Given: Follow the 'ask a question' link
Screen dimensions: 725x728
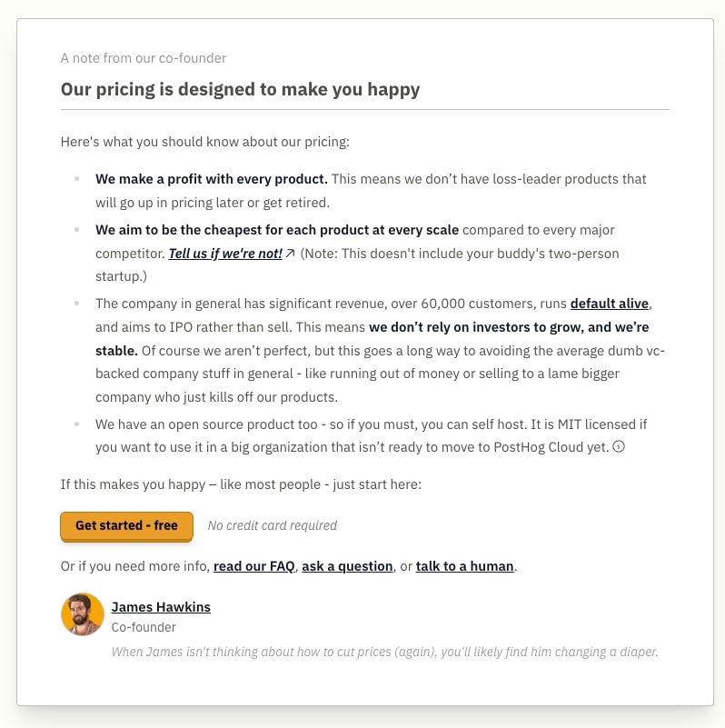Looking at the screenshot, I should 347,566.
